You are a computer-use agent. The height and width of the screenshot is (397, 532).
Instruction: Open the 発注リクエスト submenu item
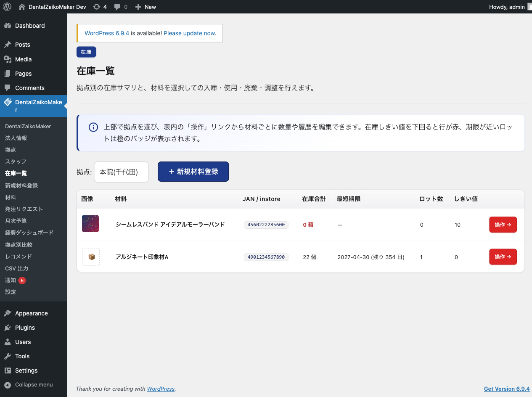(24, 209)
